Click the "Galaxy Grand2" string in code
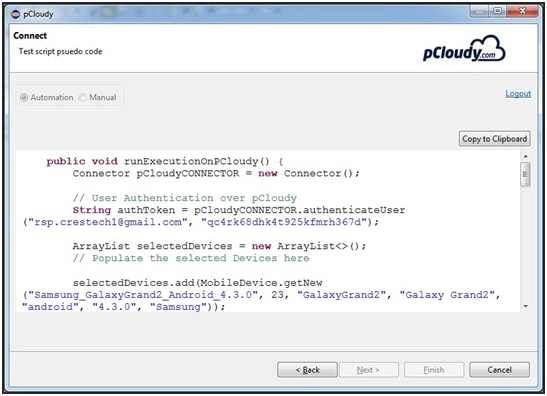Viewport: 547px width, 396px height. (x=447, y=295)
